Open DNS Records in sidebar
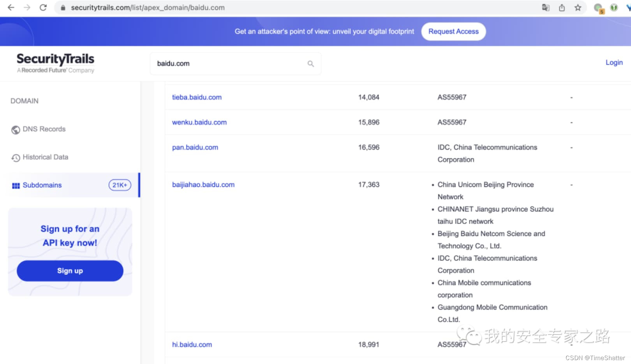This screenshot has width=631, height=364. 44,129
